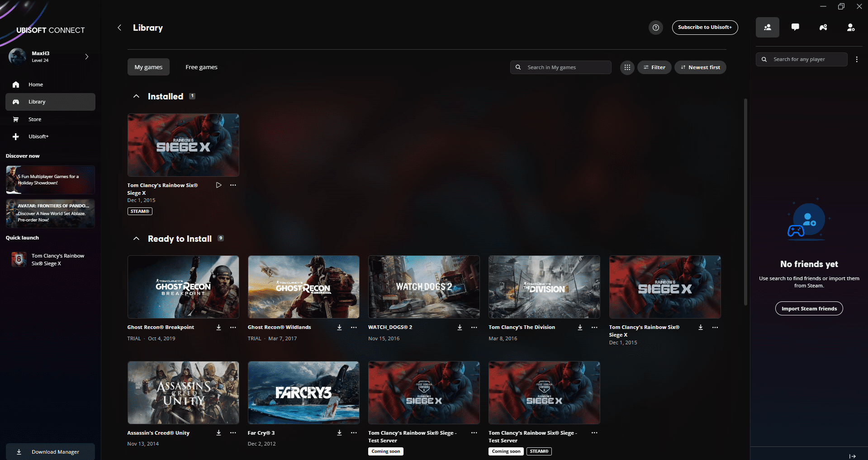Collapse the right sidebar panel arrow
The image size is (868, 460).
(853, 456)
